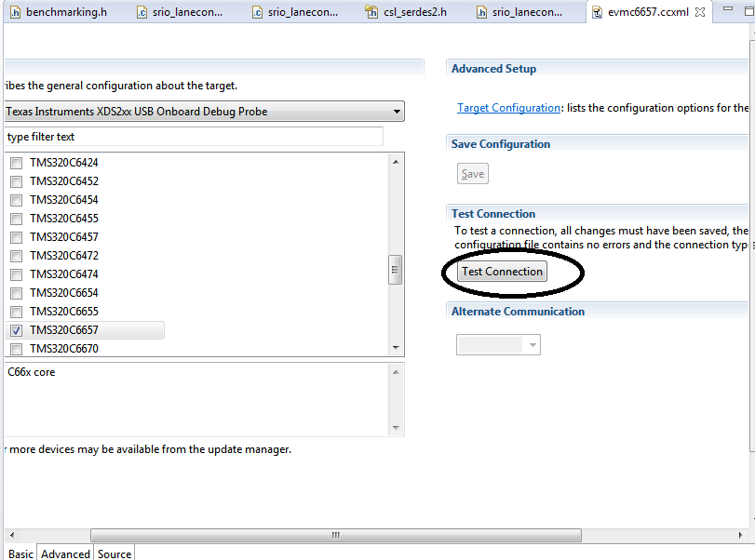755x560 pixels.
Task: Click the evmc6657.ccxml file icon
Action: (597, 12)
